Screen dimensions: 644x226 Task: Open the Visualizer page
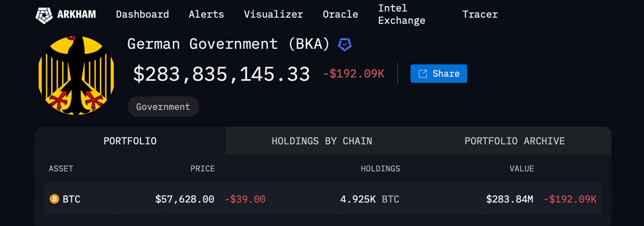273,15
